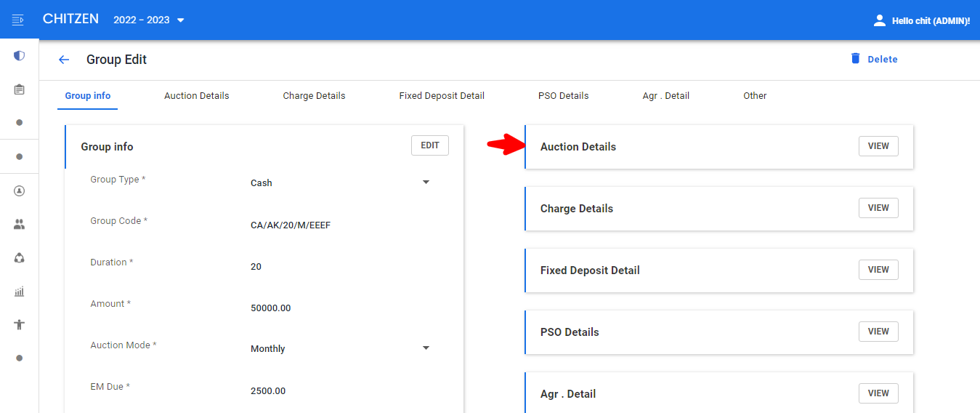Open the user account circle sidebar icon
Viewport: 980px width, 413px height.
tap(20, 191)
